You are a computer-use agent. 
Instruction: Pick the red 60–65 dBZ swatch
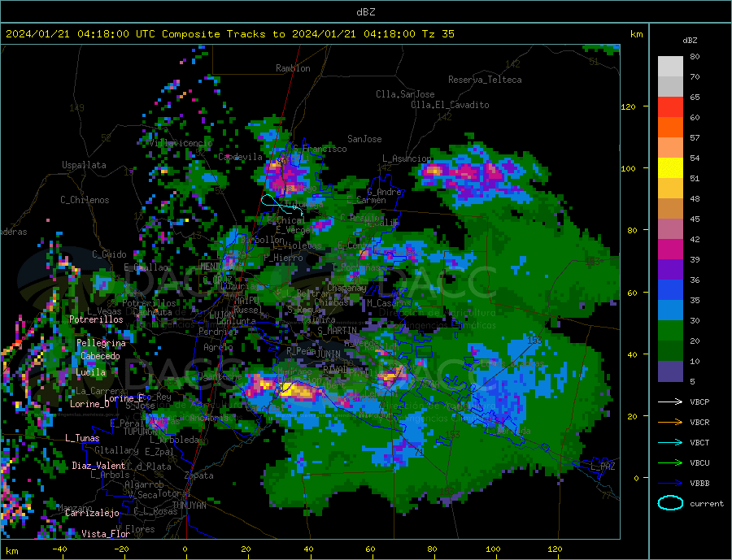(x=670, y=107)
